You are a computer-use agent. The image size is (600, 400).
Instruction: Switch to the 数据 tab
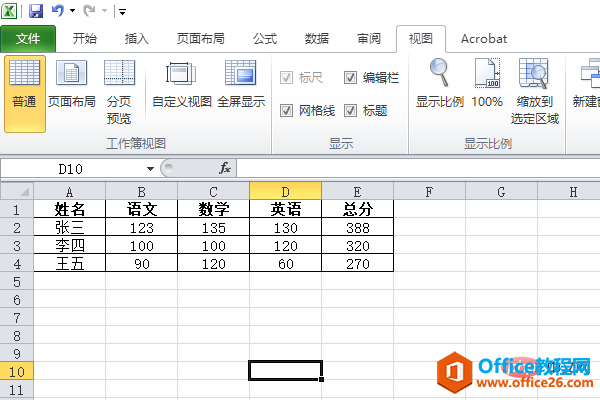coord(317,39)
